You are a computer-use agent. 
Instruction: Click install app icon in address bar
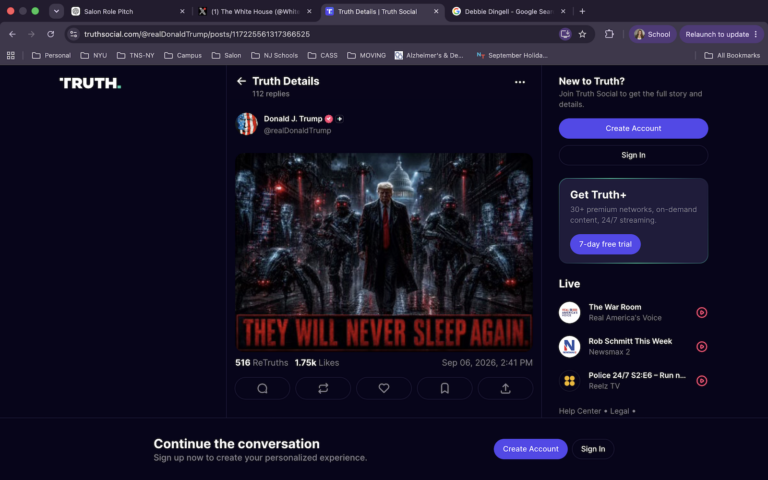(x=565, y=34)
